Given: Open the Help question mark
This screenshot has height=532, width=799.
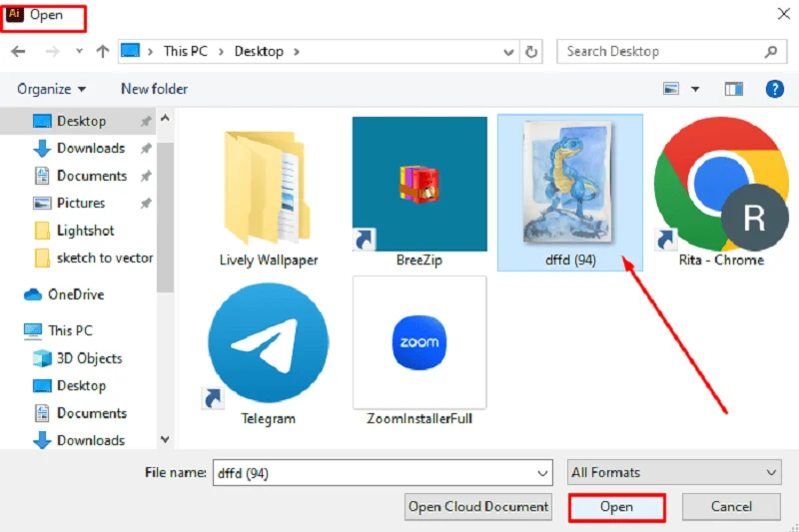Looking at the screenshot, I should (x=775, y=89).
